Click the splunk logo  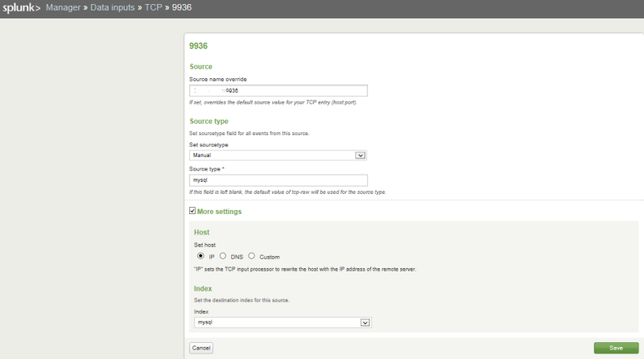coord(22,8)
